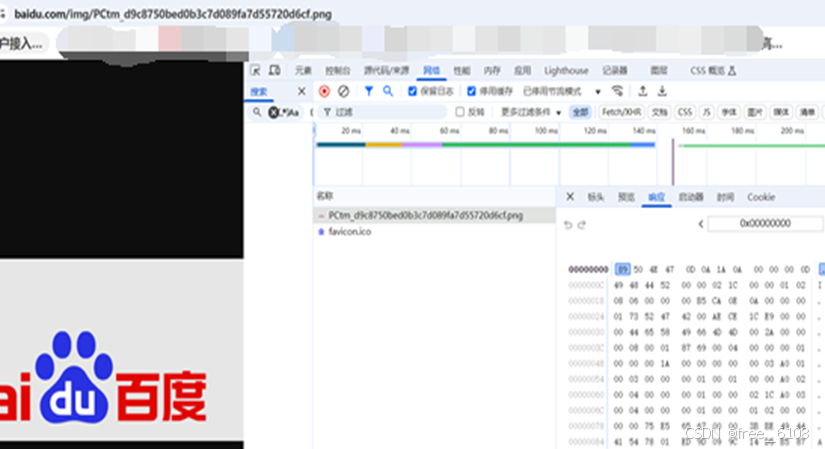
Task: Click the favicon.ico row icon
Action: 321,232
